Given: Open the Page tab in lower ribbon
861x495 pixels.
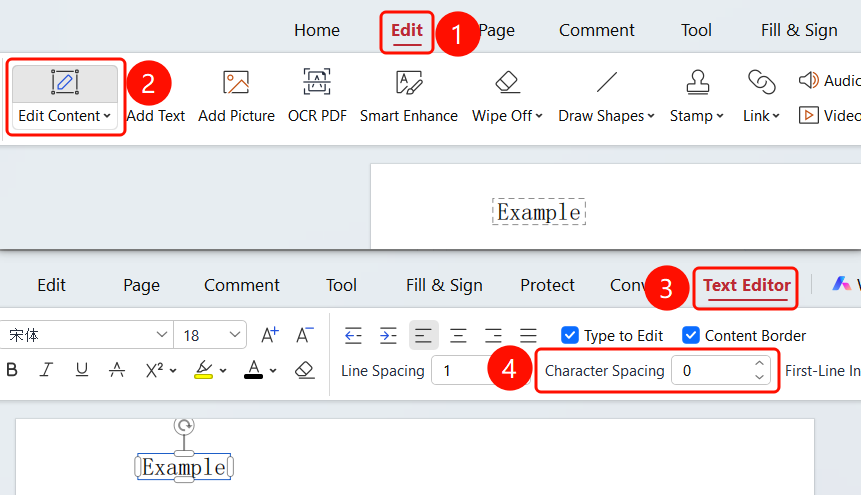Looking at the screenshot, I should (x=141, y=285).
